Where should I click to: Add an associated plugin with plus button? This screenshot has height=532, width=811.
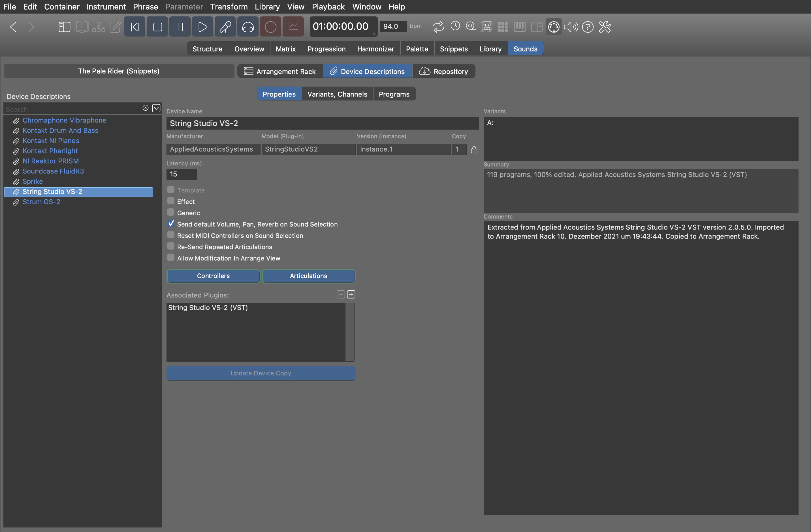pos(351,295)
